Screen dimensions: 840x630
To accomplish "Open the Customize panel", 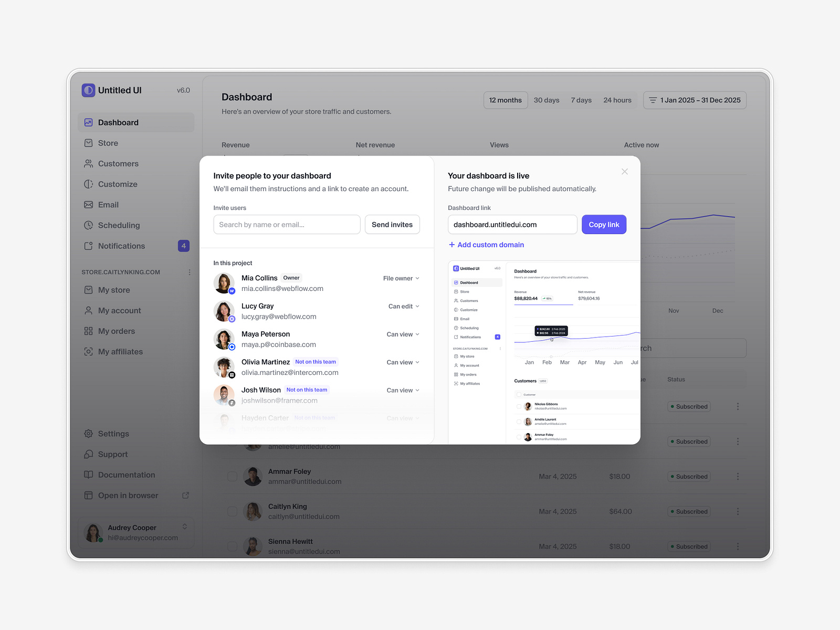I will coord(118,184).
